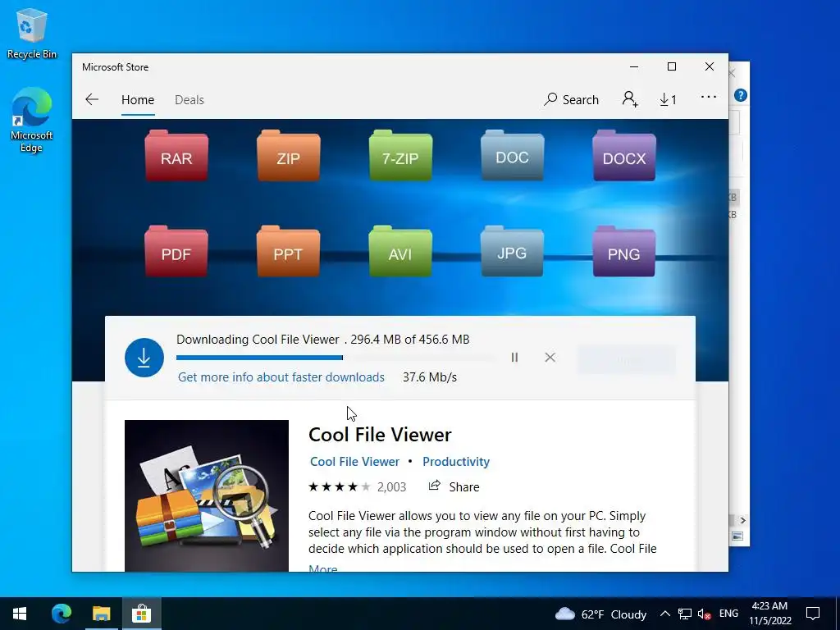Click the network status tray icon
Screen dimensions: 840x630
click(x=685, y=614)
